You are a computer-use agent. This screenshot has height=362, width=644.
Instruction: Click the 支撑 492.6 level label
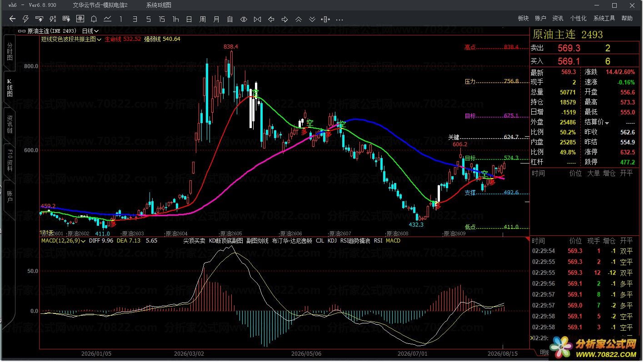pyautogui.click(x=491, y=193)
